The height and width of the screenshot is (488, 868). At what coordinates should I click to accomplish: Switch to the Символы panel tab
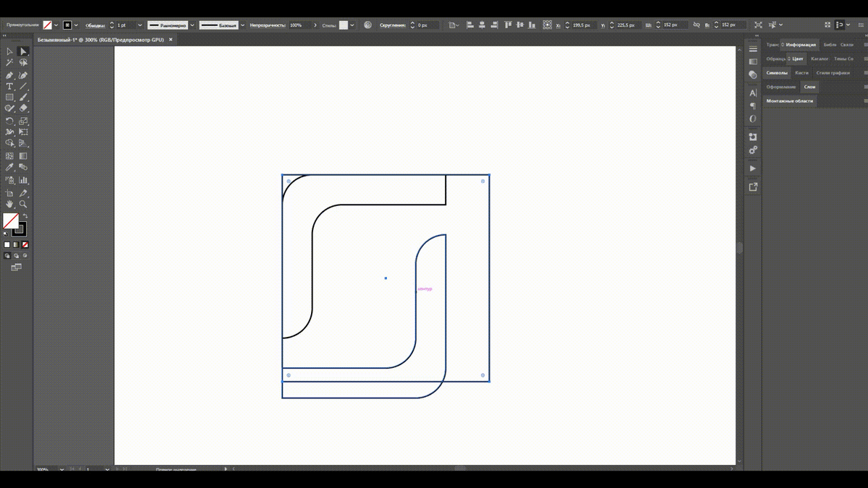pyautogui.click(x=777, y=73)
